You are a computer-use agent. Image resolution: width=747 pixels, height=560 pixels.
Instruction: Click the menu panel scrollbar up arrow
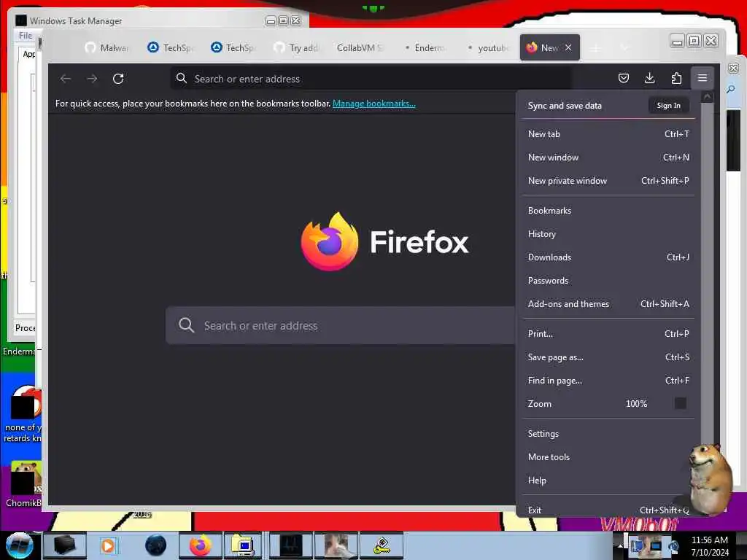(x=708, y=97)
